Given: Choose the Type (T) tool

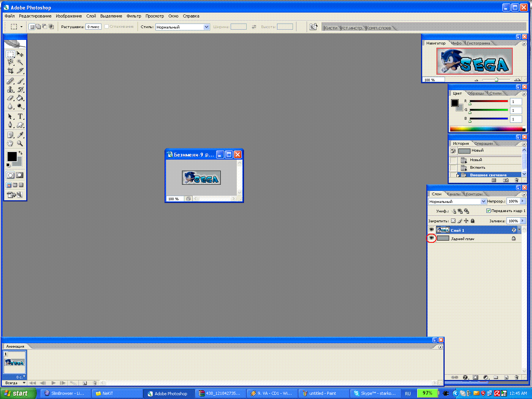Looking at the screenshot, I should 20,116.
